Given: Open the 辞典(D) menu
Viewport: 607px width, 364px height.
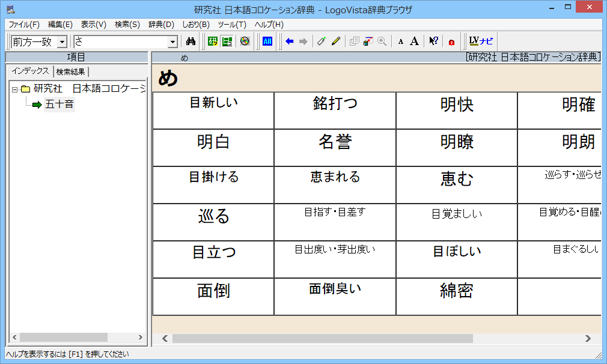Looking at the screenshot, I should tap(161, 25).
